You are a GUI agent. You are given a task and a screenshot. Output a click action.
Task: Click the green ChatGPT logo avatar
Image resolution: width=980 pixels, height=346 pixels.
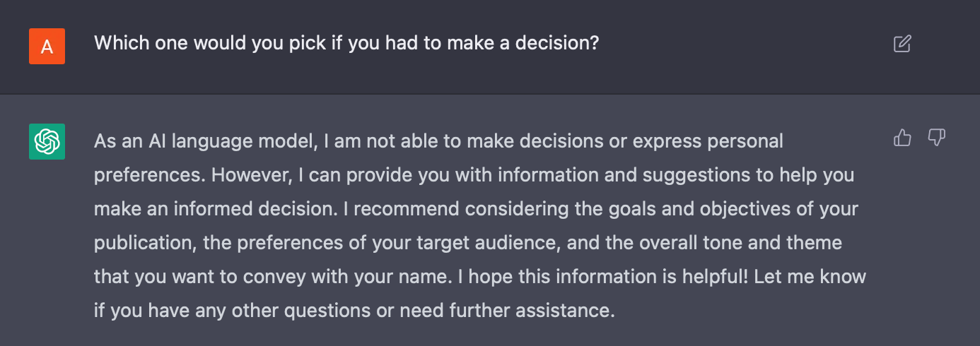tap(47, 141)
